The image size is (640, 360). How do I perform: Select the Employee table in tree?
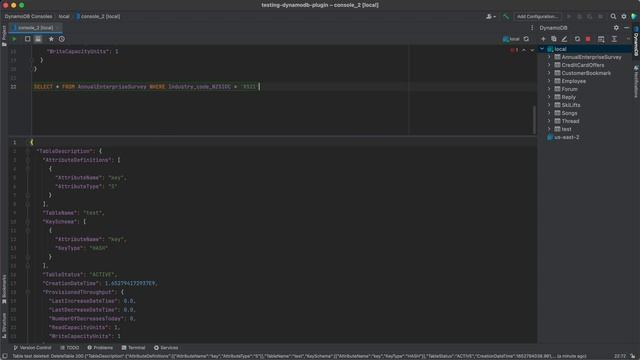(x=570, y=81)
